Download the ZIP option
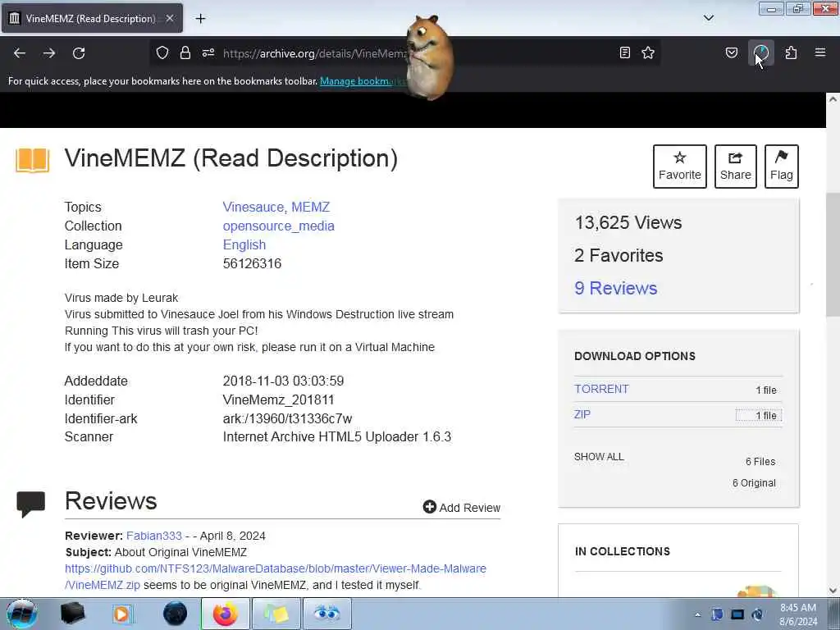840x630 pixels. 582,414
